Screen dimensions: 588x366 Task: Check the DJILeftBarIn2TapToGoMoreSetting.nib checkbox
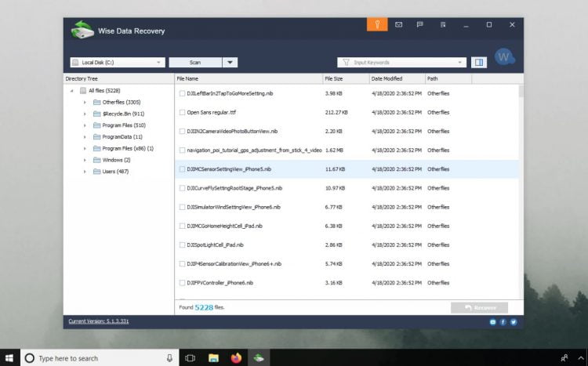pos(182,93)
